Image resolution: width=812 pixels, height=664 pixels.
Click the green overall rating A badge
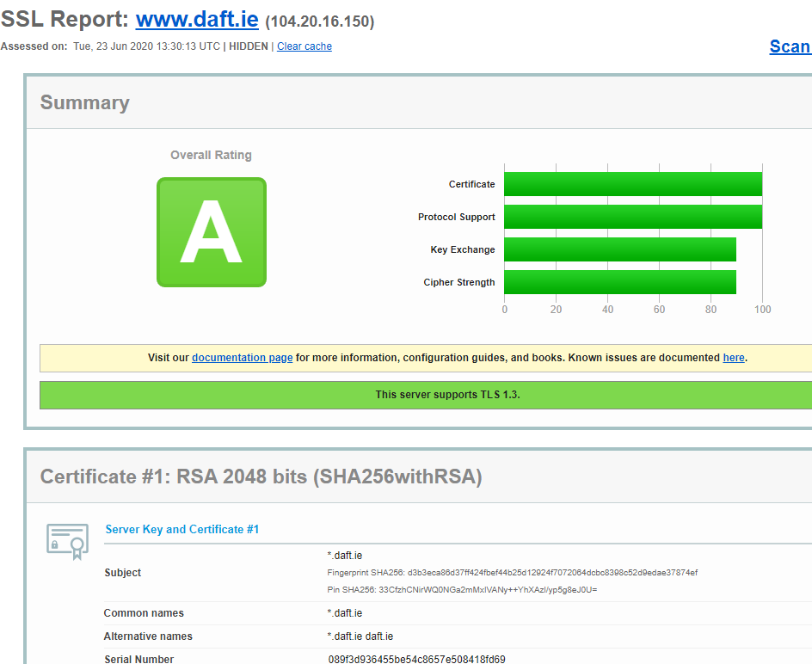click(212, 232)
